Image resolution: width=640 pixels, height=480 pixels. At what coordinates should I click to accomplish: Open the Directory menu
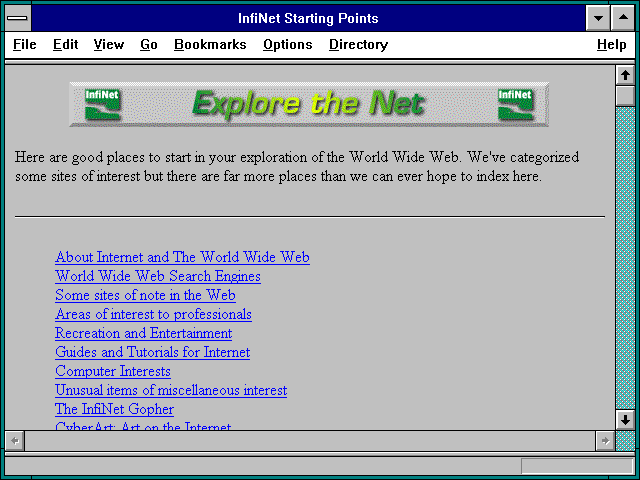358,44
